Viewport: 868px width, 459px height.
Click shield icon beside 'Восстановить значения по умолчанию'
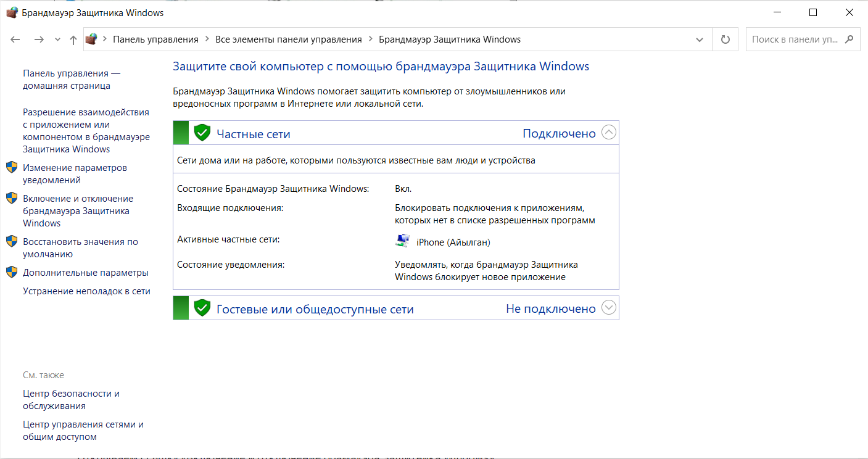tap(12, 241)
